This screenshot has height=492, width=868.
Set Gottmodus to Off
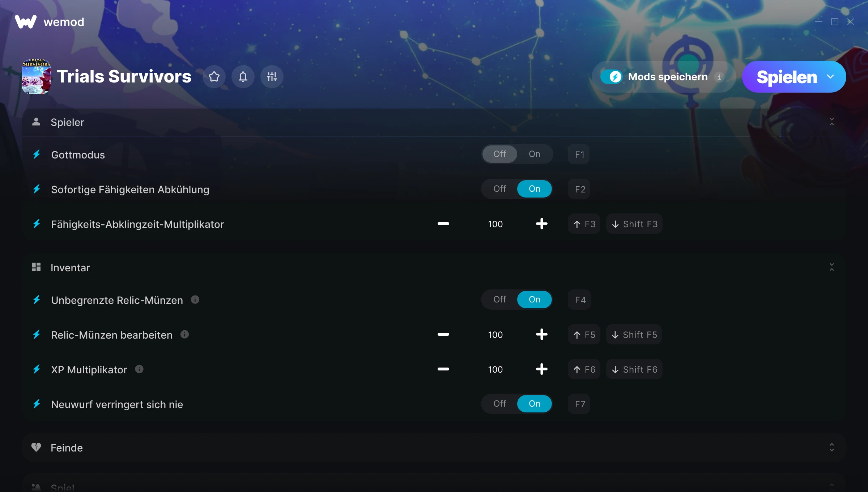(x=500, y=154)
